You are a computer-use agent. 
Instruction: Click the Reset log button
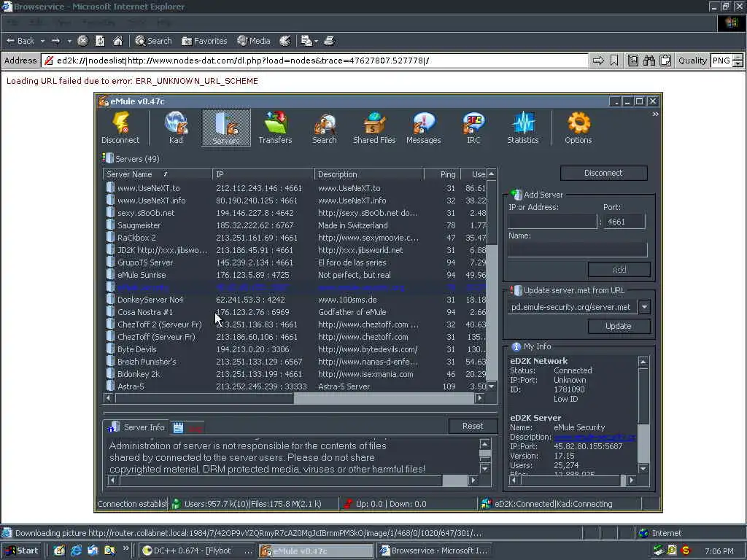coord(473,426)
